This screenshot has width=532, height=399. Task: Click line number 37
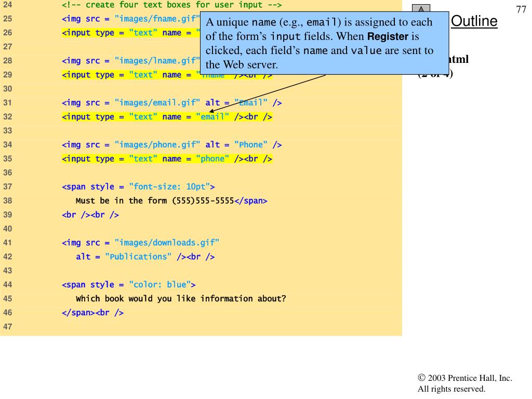7,187
